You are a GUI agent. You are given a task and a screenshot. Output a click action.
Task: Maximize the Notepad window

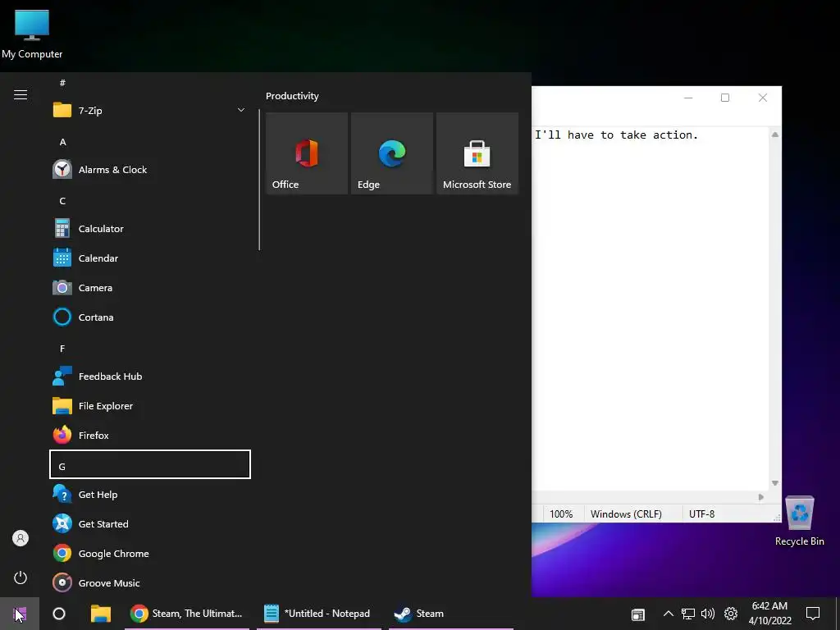click(x=725, y=98)
